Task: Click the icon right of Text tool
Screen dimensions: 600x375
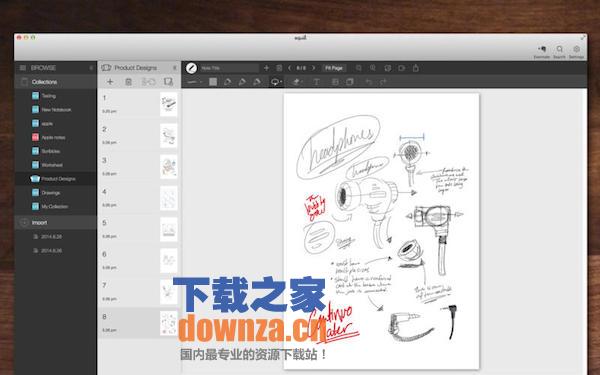Action: 335,82
